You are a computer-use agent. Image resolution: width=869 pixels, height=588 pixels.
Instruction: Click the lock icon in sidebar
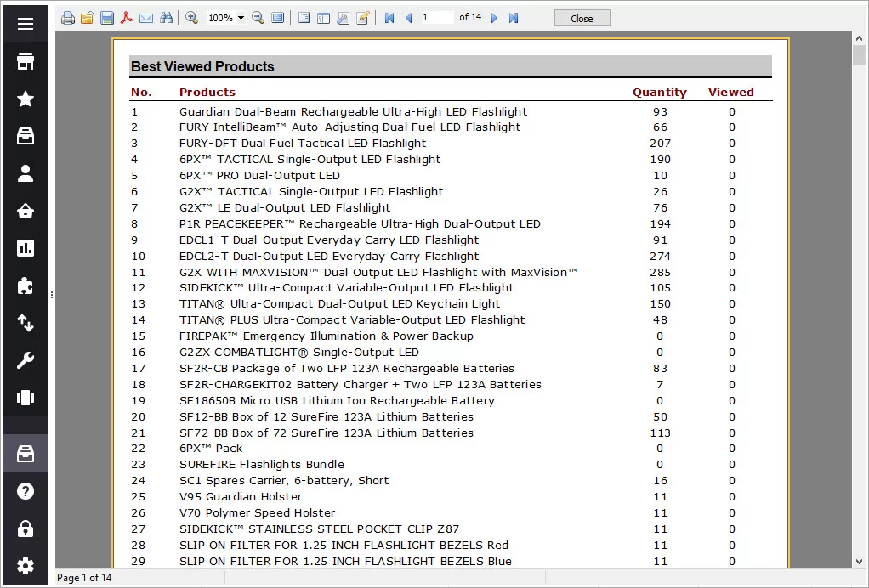click(x=26, y=529)
